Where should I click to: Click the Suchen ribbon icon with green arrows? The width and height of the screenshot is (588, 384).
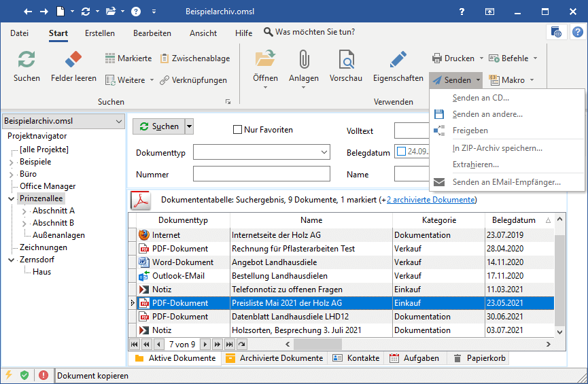coord(27,60)
